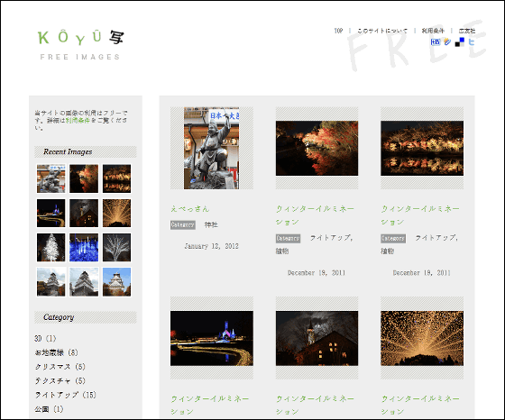The image size is (505, 420).
Task: Open the blue tower night thumbnail in Recent Images
Action: tap(50, 213)
